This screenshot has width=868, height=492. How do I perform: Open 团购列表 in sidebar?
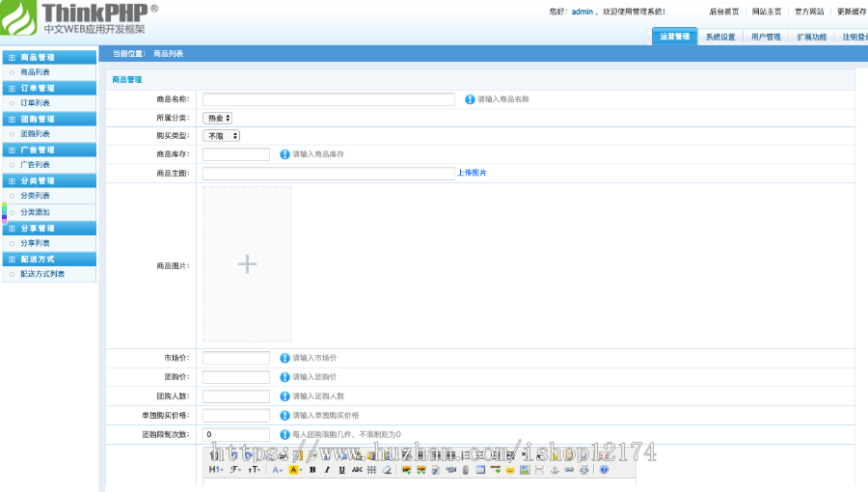pyautogui.click(x=35, y=134)
